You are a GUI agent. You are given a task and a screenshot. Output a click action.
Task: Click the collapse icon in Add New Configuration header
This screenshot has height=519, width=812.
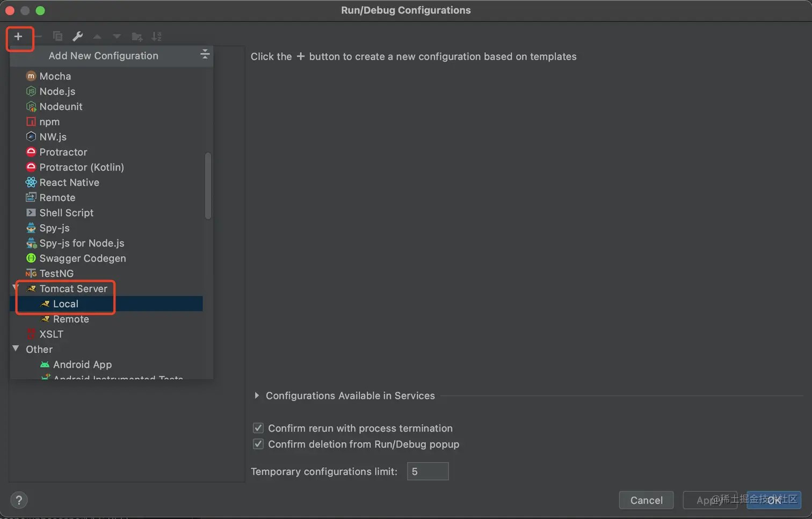pos(205,54)
